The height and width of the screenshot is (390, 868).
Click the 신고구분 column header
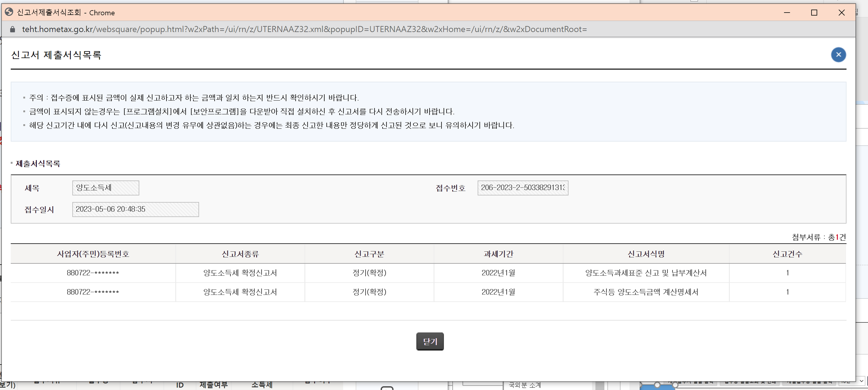[x=369, y=254]
